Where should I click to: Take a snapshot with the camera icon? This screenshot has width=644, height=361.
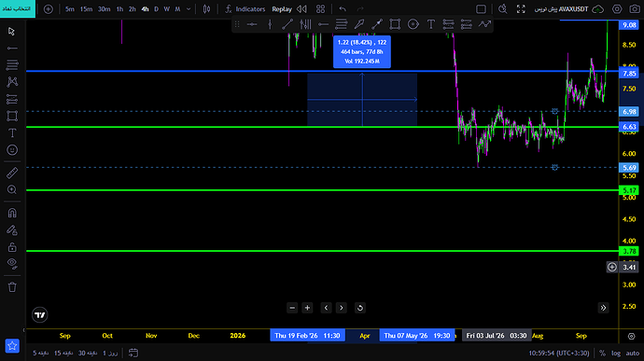[x=635, y=9]
